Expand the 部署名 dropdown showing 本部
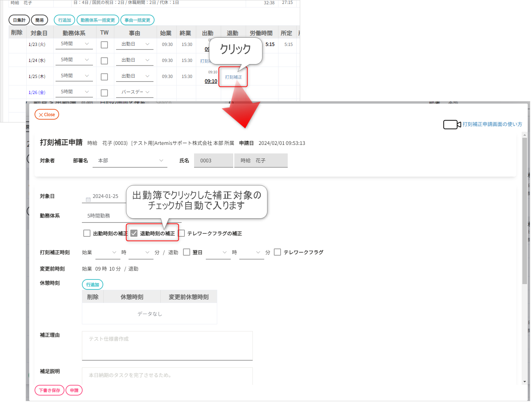The width and height of the screenshot is (532, 403). click(x=130, y=161)
